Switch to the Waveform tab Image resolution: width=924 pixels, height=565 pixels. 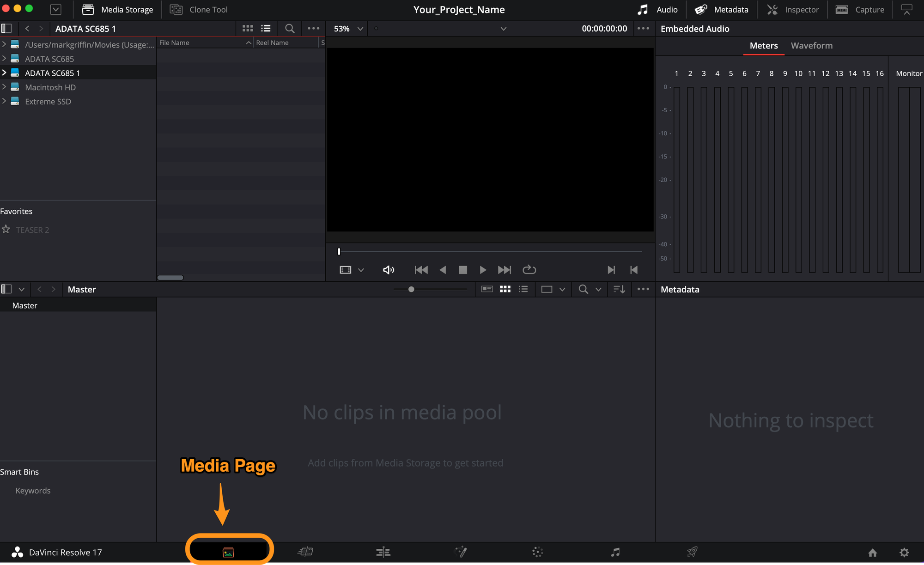coord(811,46)
